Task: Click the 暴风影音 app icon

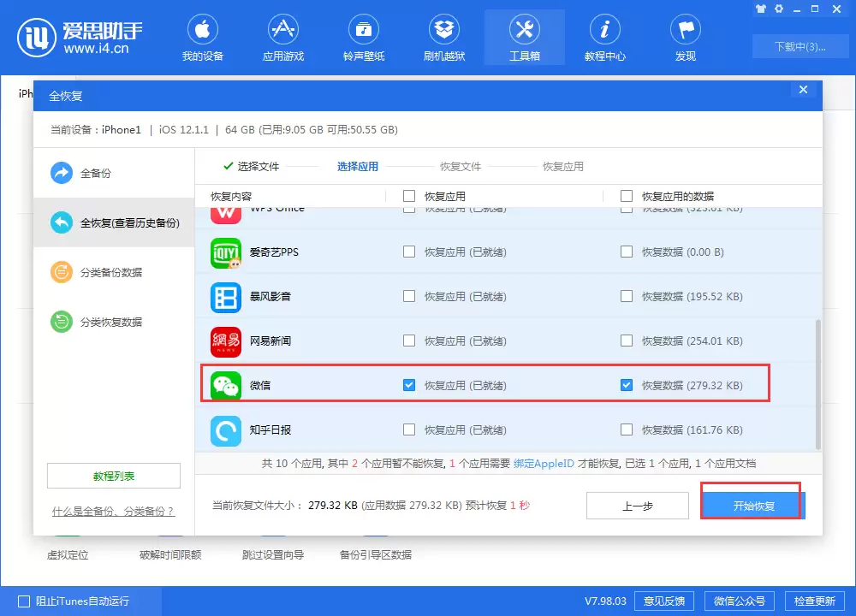Action: click(226, 298)
